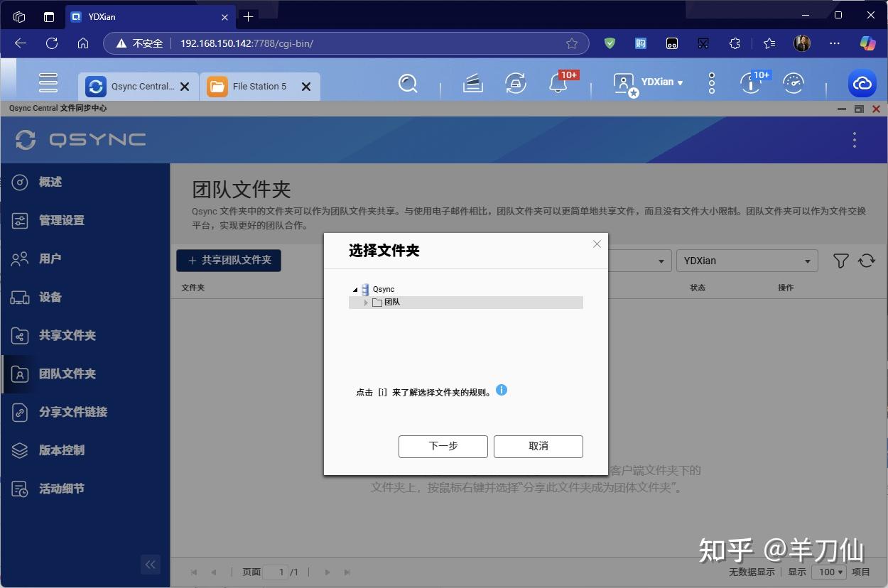888x588 pixels.
Task: Collapse the Qsync root node in the tree
Action: click(x=354, y=289)
